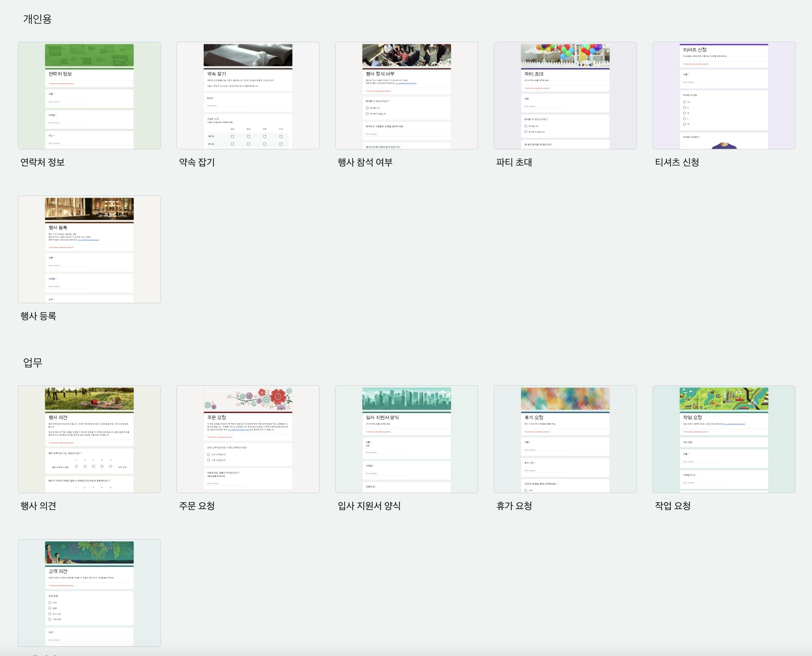The height and width of the screenshot is (656, 812).
Task: Open the 연락처 정보 template thumbnail
Action: [89, 96]
